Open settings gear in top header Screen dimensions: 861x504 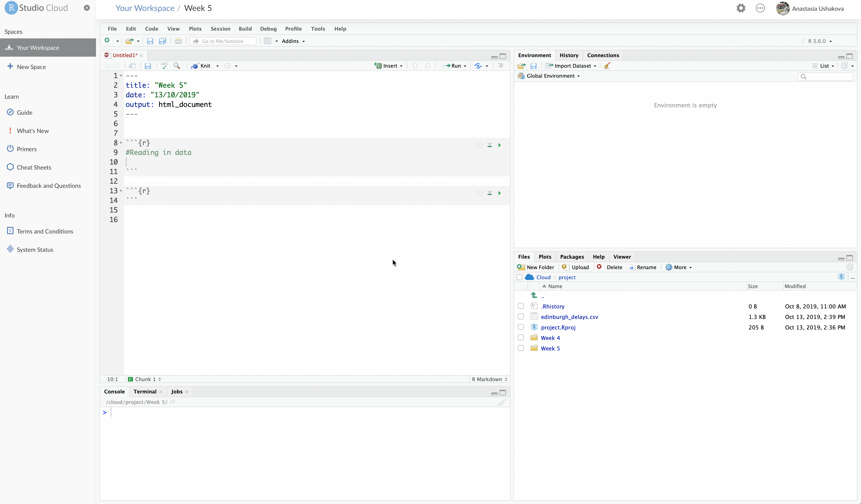pyautogui.click(x=740, y=8)
